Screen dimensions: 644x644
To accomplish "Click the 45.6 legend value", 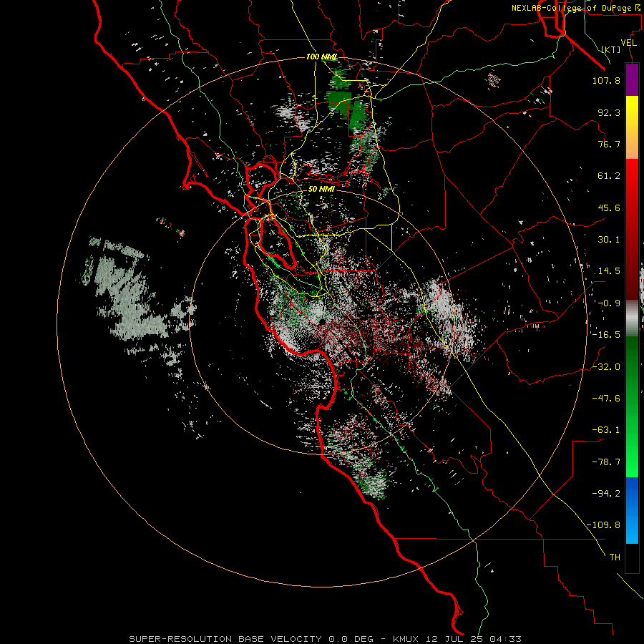I will point(609,208).
